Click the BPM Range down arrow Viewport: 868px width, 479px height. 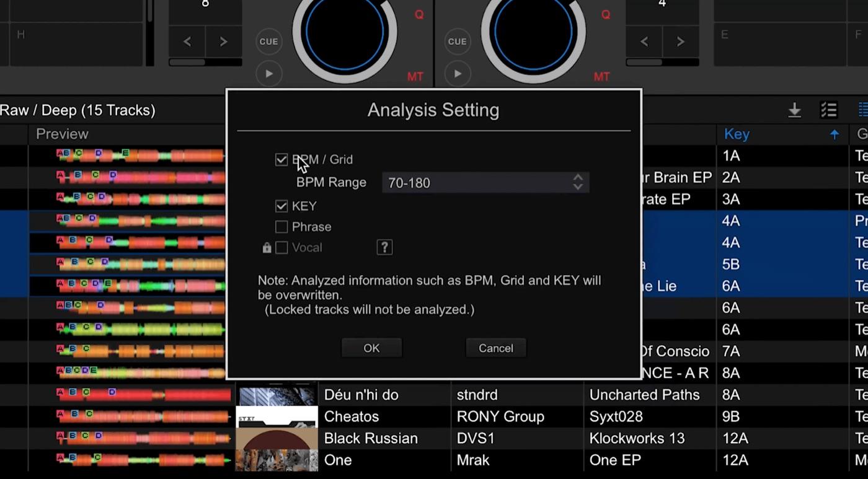[578, 187]
